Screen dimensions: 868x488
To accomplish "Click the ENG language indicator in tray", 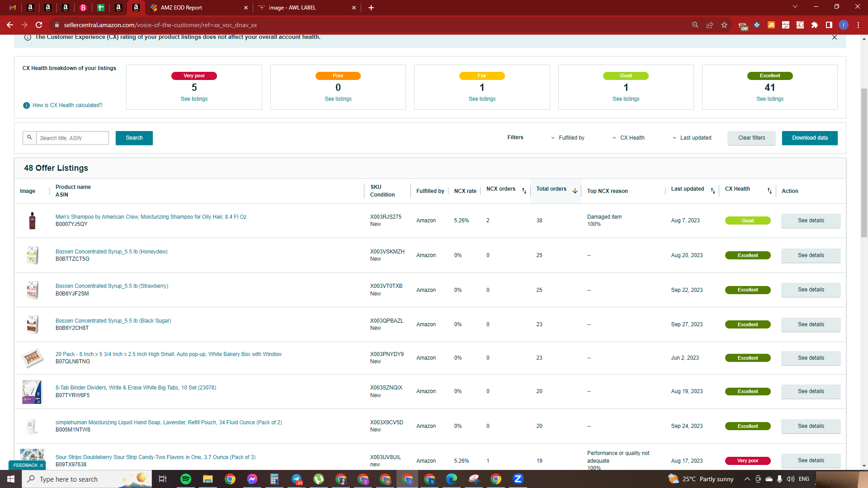I will point(804,479).
